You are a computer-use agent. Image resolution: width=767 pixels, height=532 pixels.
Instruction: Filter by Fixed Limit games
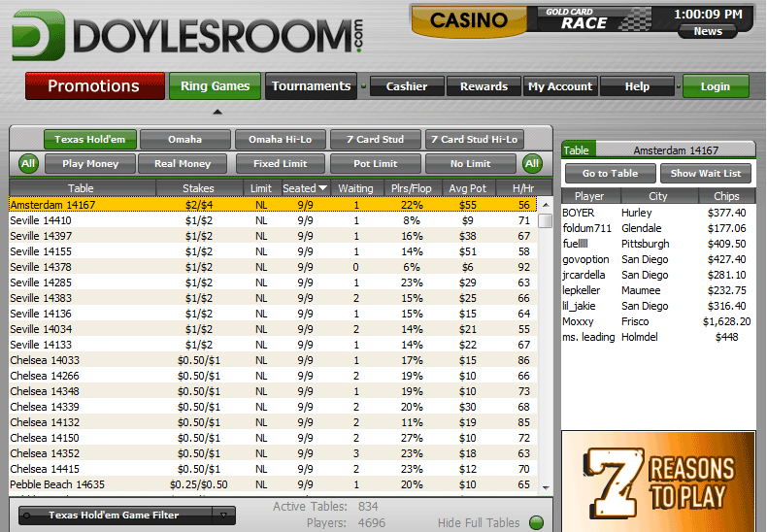tap(281, 163)
